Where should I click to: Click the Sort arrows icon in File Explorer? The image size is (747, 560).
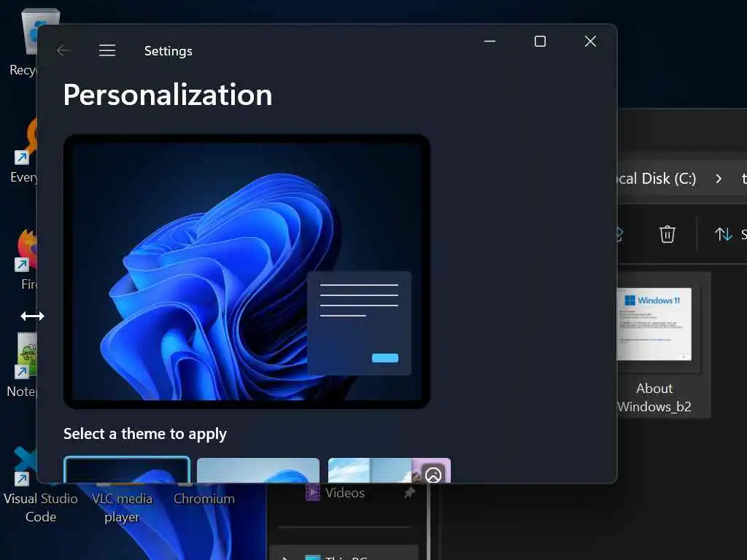click(x=723, y=234)
